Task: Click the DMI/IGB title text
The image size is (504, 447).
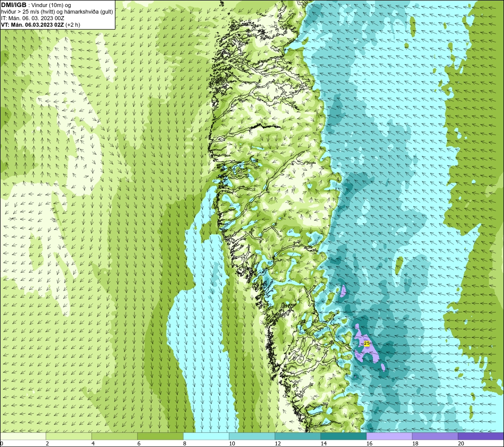Action: [x=14, y=5]
